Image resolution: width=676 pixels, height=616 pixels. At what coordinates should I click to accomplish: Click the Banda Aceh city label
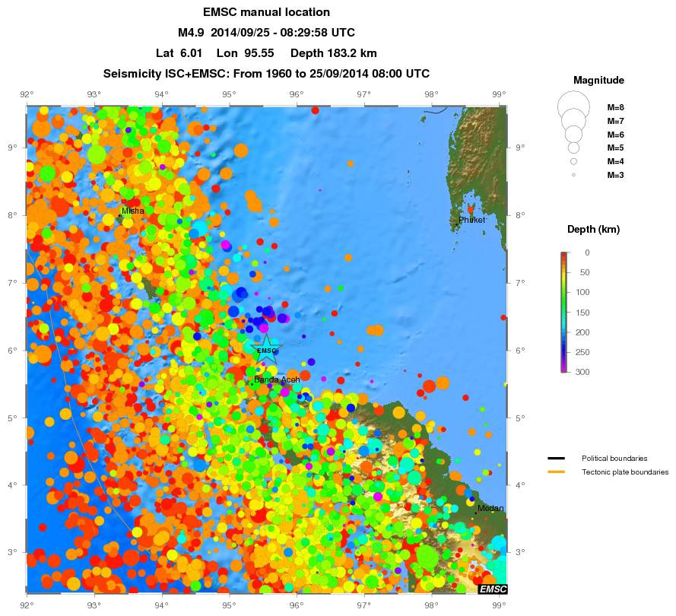(x=277, y=379)
